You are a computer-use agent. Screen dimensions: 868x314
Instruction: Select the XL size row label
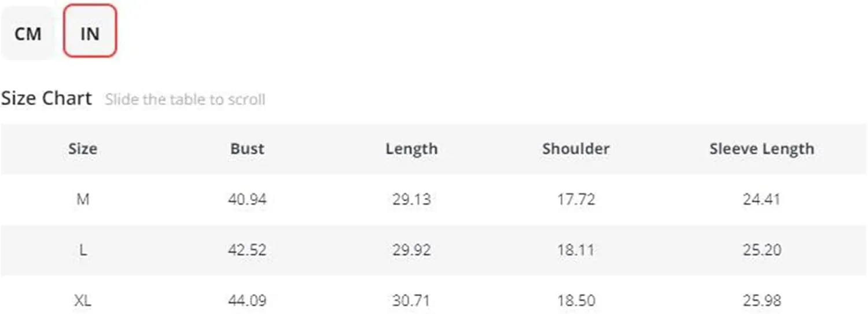pyautogui.click(x=83, y=301)
